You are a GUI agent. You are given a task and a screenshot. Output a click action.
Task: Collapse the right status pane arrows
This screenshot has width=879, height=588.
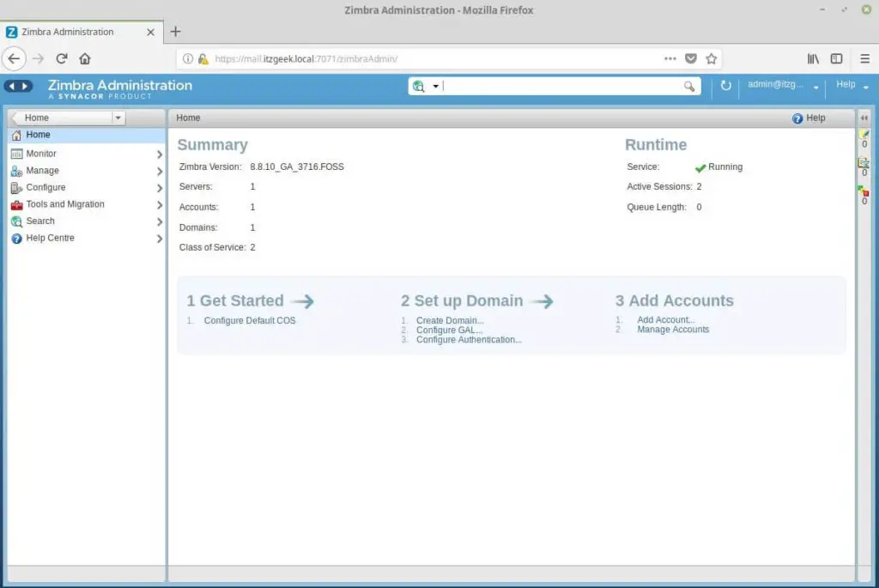(864, 118)
